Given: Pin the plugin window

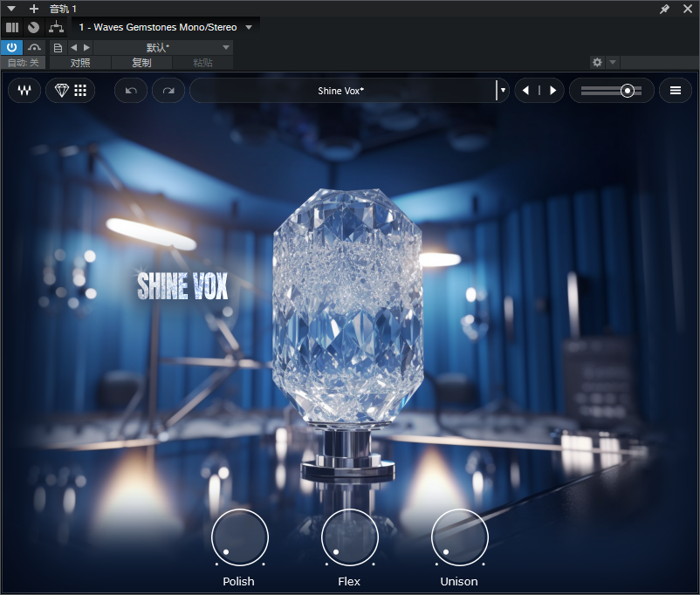Looking at the screenshot, I should 665,9.
